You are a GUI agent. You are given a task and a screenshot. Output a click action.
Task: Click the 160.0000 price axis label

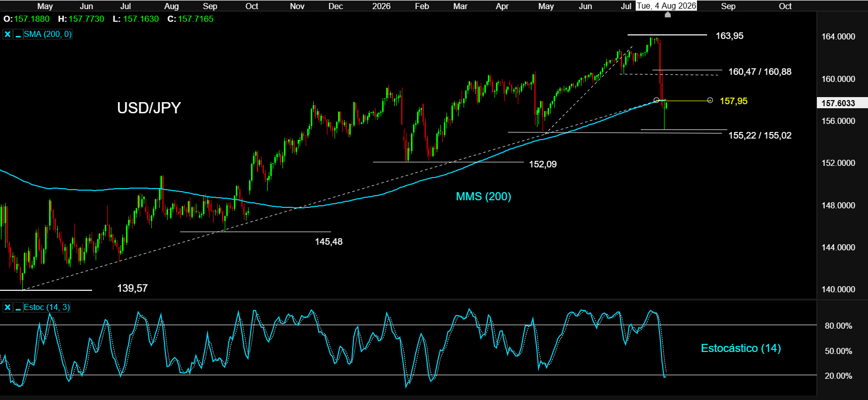point(838,79)
